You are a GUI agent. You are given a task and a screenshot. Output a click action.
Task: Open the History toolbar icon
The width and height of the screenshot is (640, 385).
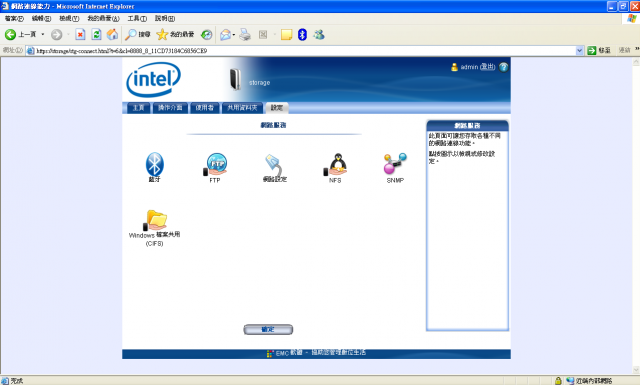point(207,35)
